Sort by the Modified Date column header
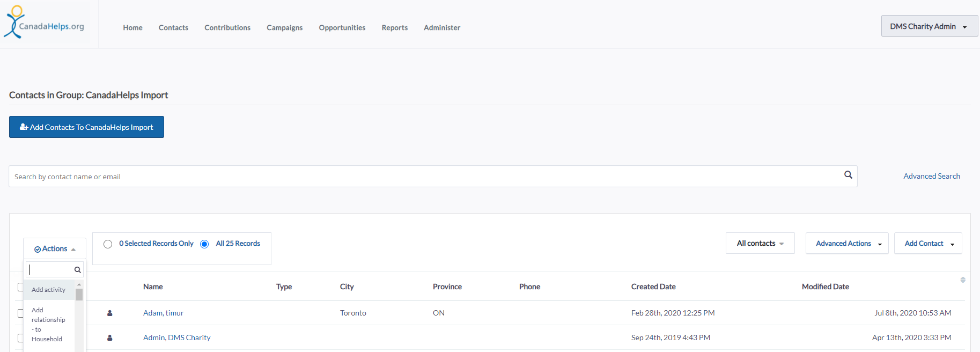The width and height of the screenshot is (980, 352). (x=826, y=287)
